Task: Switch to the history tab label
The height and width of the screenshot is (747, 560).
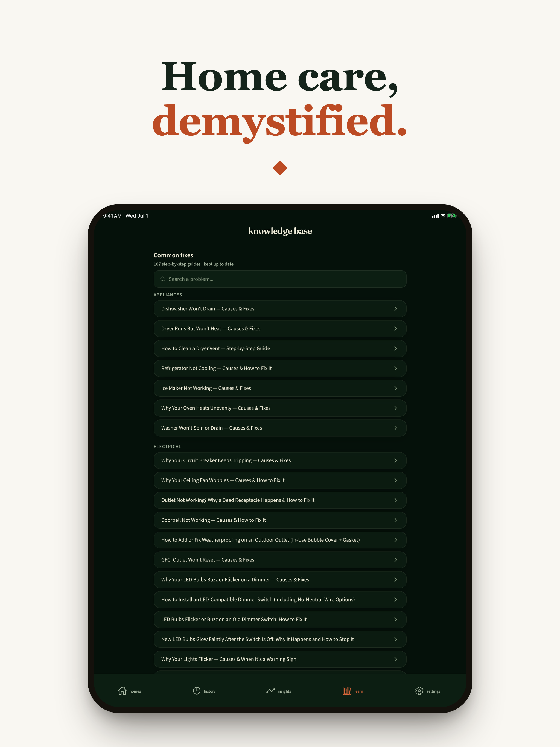Action: (x=210, y=691)
